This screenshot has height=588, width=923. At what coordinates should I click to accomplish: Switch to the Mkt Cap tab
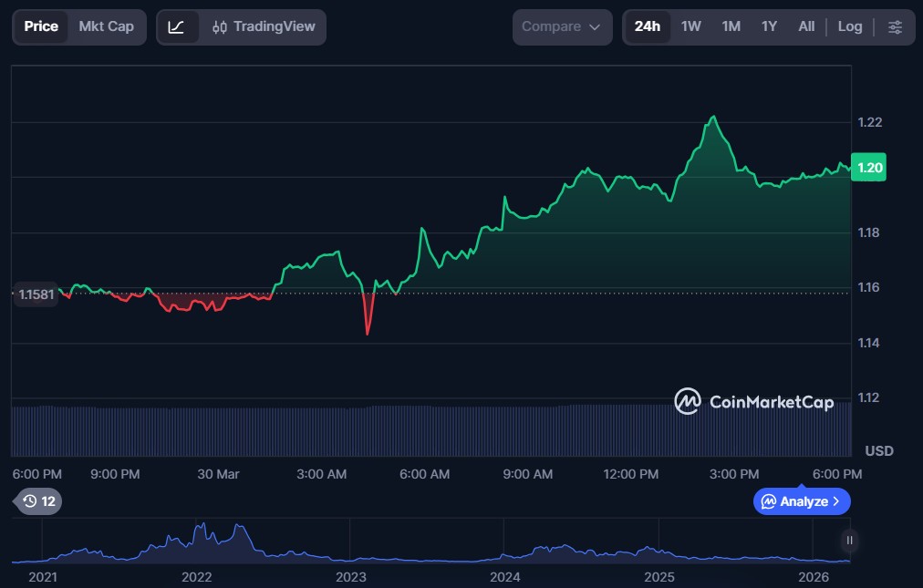click(106, 26)
